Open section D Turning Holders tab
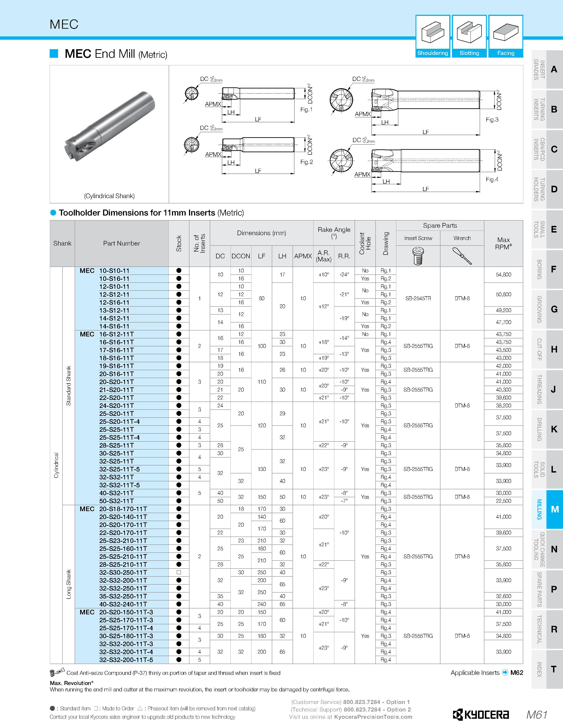This screenshot has width=563, height=728. click(547, 189)
